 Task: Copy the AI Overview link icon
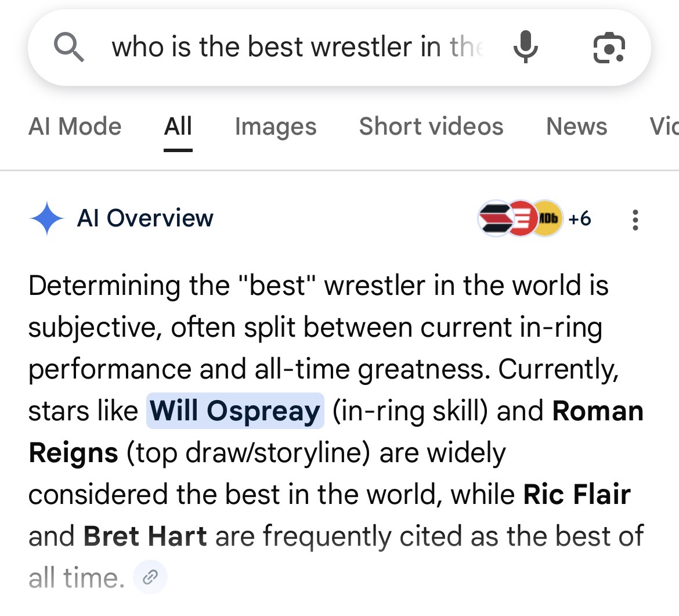150,577
